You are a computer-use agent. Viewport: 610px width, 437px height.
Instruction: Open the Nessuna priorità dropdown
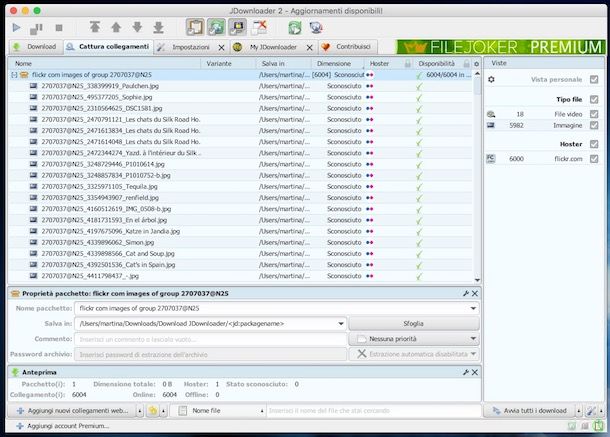pos(473,339)
